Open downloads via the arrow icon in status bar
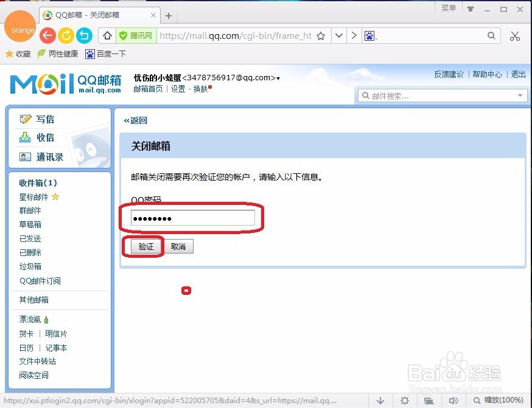The image size is (532, 408). click(380, 401)
